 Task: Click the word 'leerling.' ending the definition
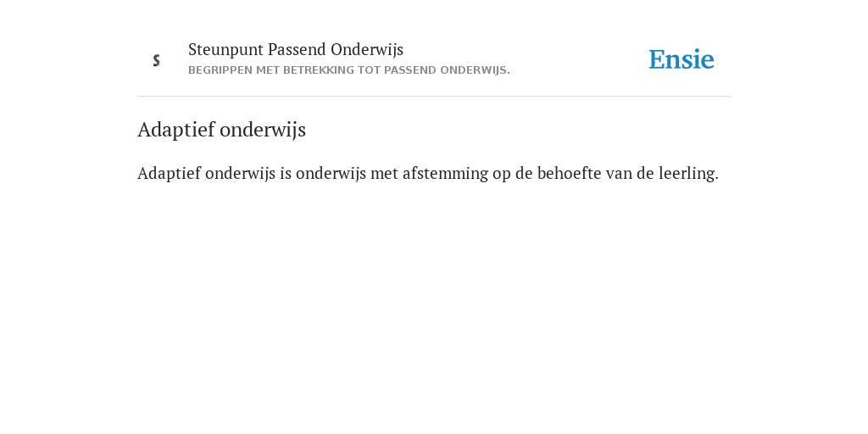pyautogui.click(x=688, y=173)
